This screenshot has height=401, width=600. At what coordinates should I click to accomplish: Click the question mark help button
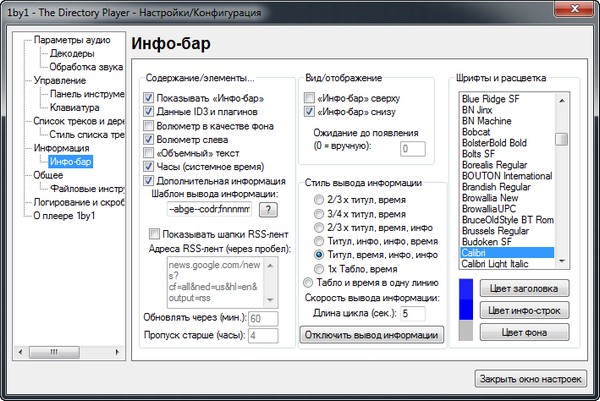[x=268, y=209]
